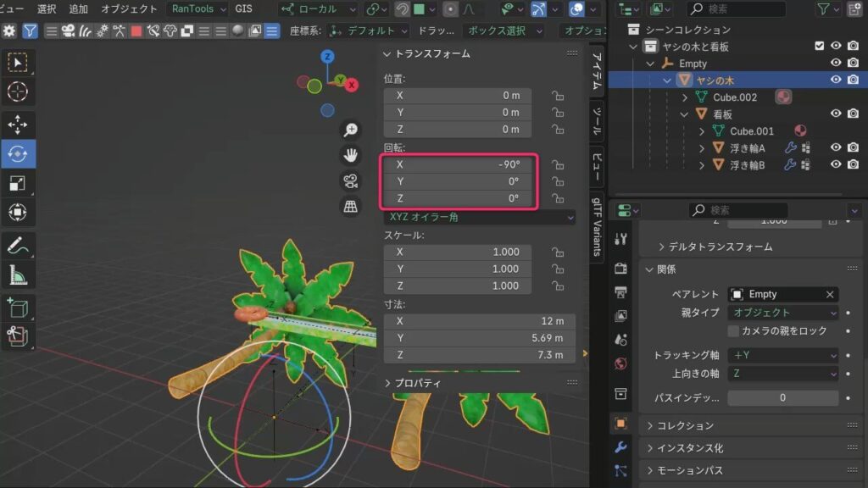The image size is (868, 488).
Task: Open Object properties orange square tab
Action: pyautogui.click(x=620, y=424)
